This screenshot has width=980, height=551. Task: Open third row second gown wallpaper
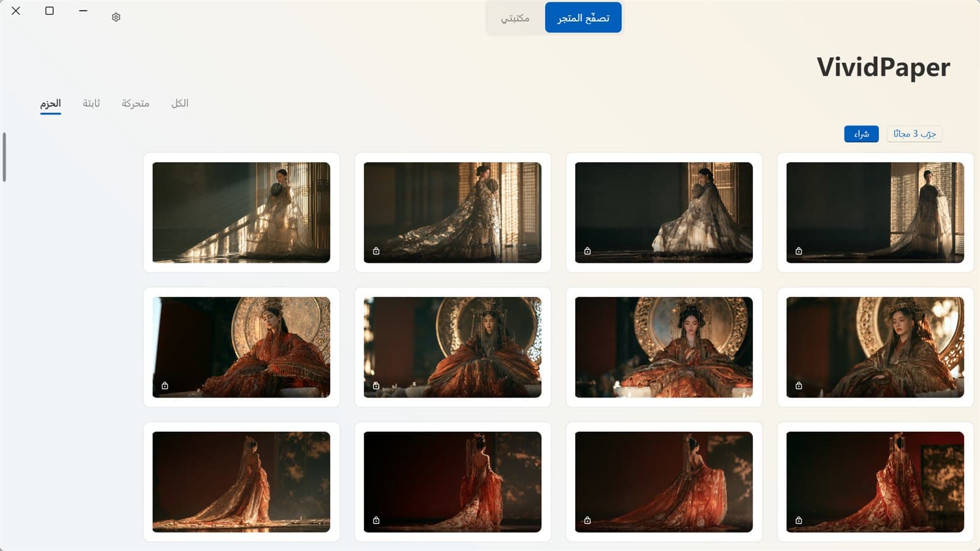pyautogui.click(x=453, y=482)
